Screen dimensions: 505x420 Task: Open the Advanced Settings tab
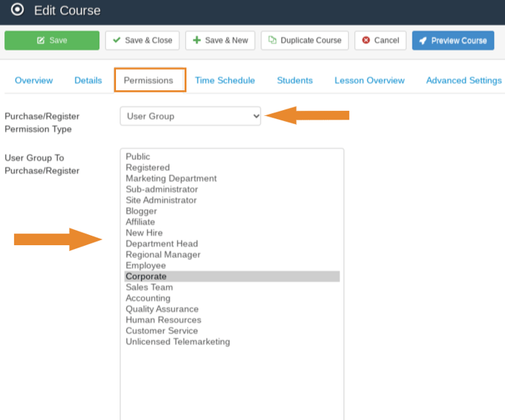coord(464,81)
